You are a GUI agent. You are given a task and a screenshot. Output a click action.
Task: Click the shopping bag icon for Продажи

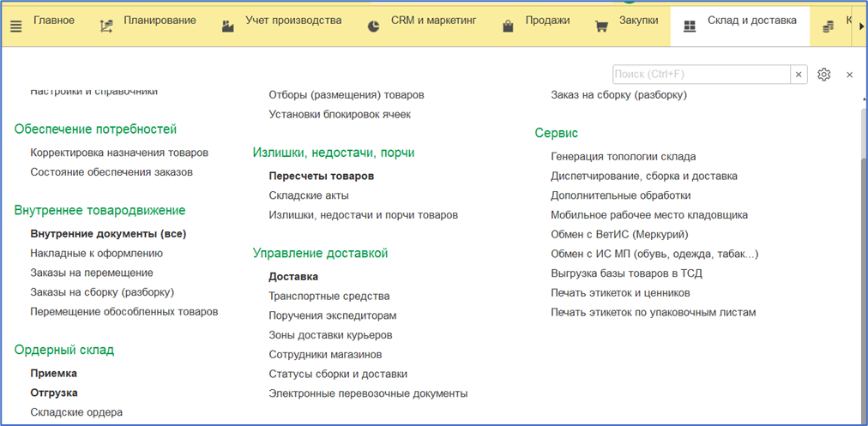[x=508, y=27]
